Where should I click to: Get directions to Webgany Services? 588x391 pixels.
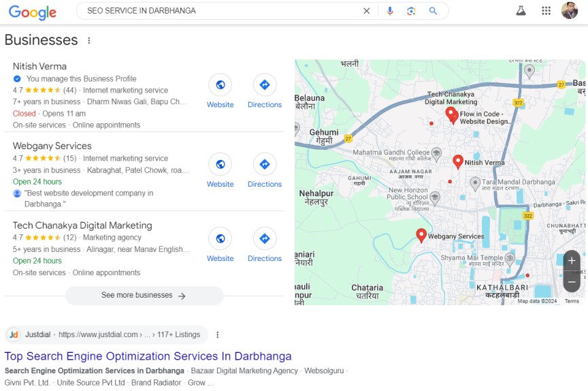coord(264,164)
